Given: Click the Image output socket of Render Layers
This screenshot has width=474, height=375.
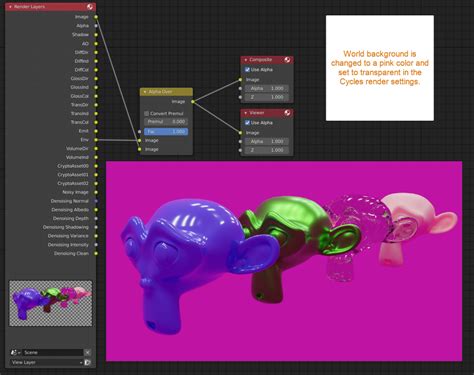Looking at the screenshot, I should [x=96, y=17].
